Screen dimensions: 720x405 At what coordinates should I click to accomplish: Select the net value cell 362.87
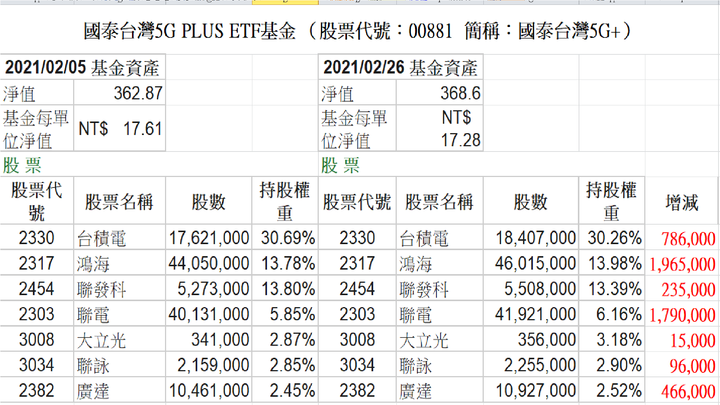119,93
